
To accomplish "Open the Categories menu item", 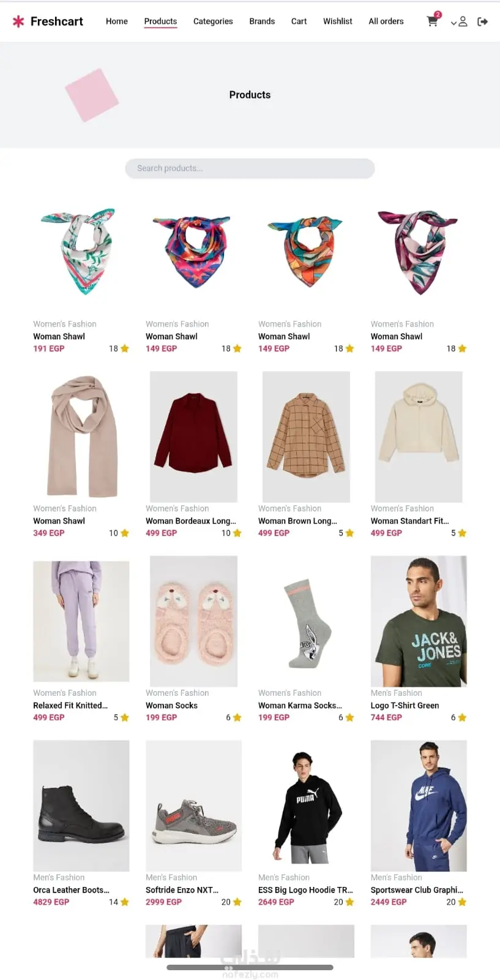I will click(213, 21).
